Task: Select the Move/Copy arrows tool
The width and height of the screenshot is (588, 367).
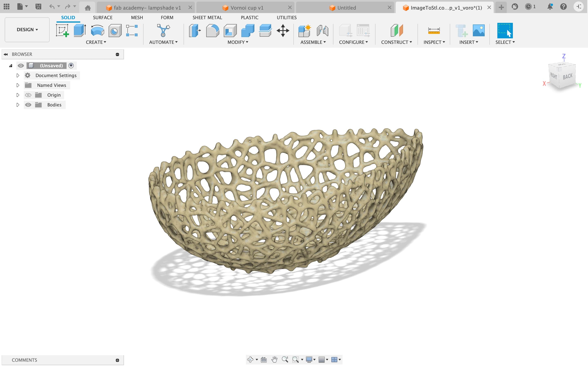Action: pos(283,31)
